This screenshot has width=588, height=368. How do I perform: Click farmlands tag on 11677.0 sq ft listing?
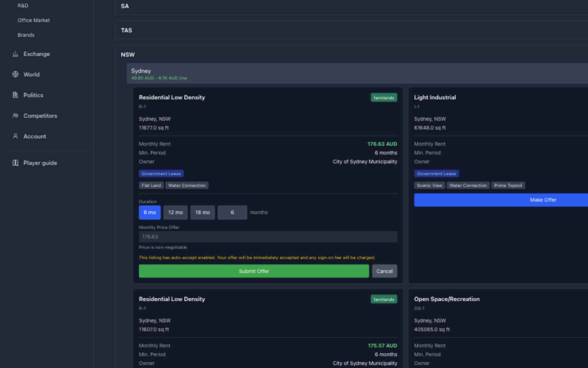384,98
